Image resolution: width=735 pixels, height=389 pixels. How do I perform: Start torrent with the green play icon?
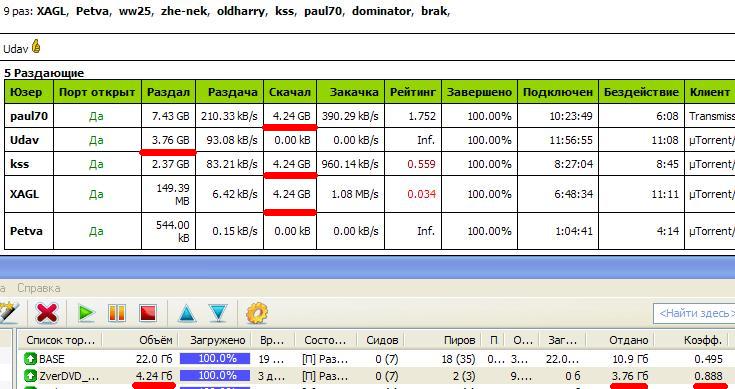click(86, 313)
